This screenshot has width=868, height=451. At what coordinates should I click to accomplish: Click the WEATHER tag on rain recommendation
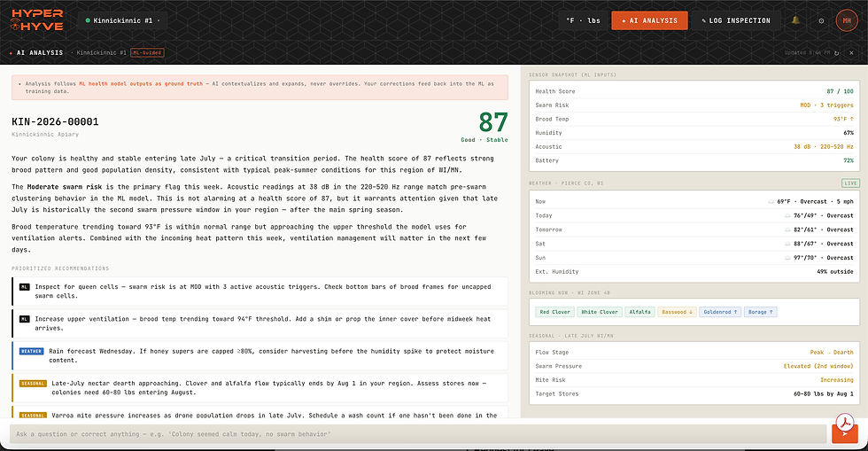[x=32, y=351]
